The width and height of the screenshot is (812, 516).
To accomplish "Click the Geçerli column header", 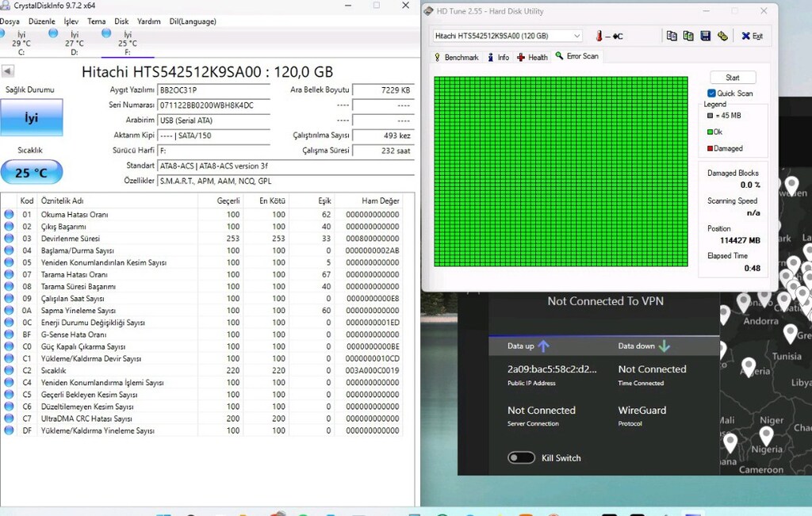I will (220, 201).
